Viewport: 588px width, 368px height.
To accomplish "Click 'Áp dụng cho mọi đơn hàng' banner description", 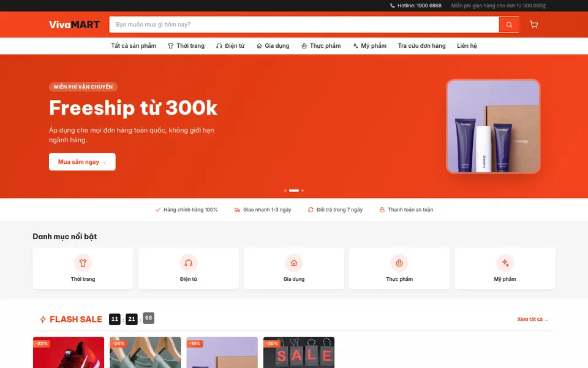I will click(132, 135).
